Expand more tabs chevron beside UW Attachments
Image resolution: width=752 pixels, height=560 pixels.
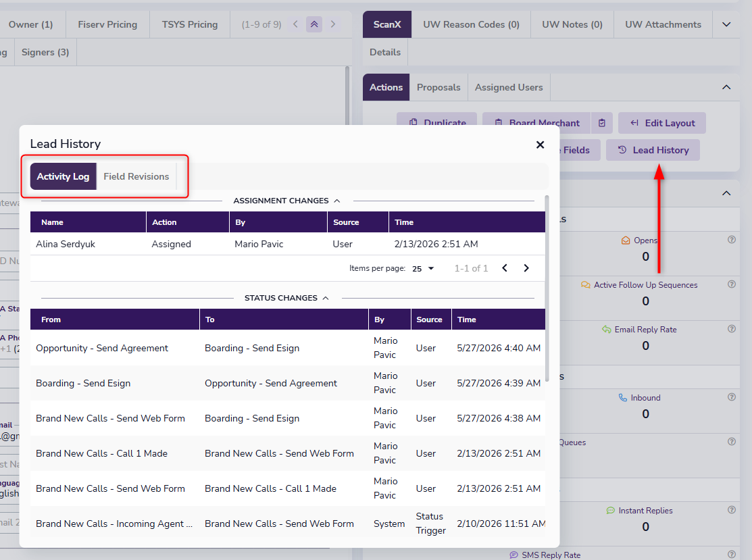726,24
